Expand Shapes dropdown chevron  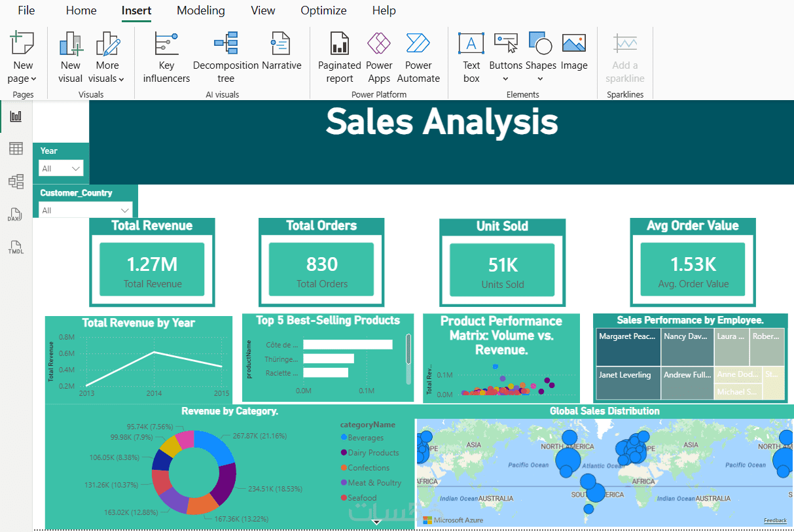tap(540, 79)
